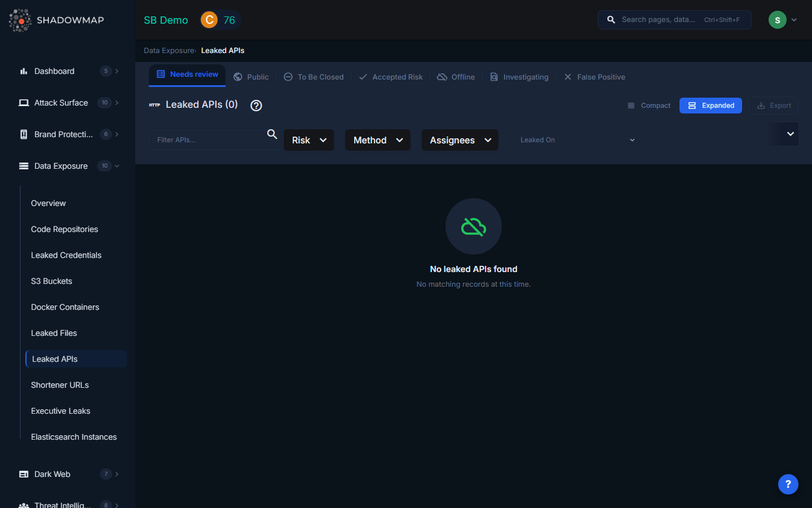Open the Risk filter dropdown
812x508 pixels.
(x=308, y=140)
